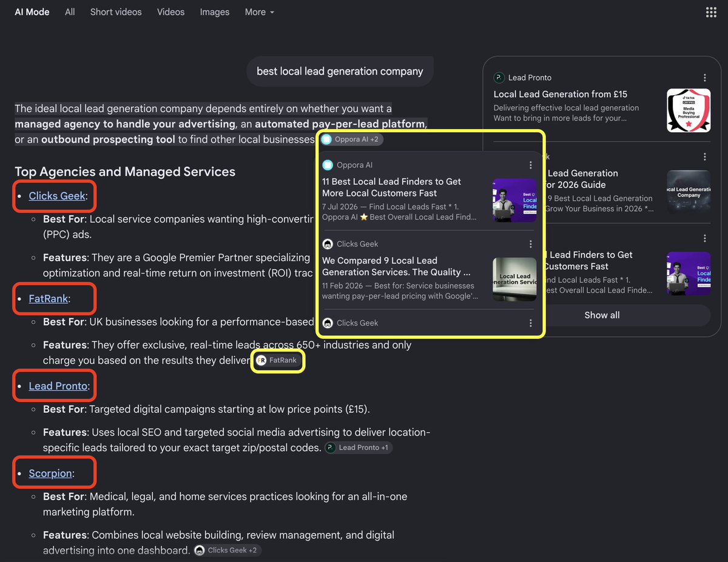Click the 'Lead Pronto +1' citation chip
The height and width of the screenshot is (562, 728).
pos(358,448)
